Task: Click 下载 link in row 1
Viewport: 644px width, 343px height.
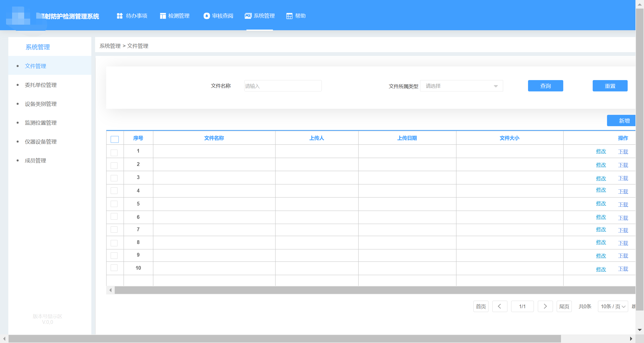Action: point(623,152)
